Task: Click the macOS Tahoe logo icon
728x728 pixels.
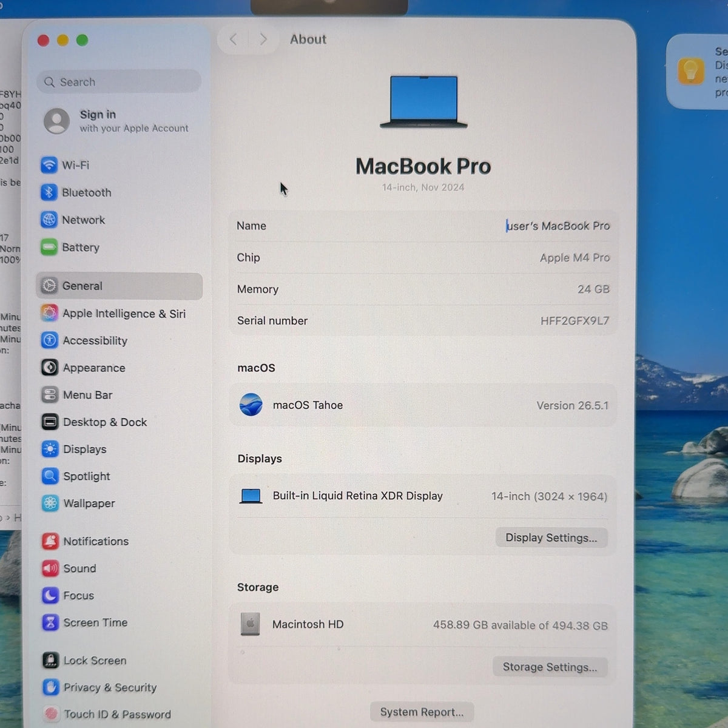Action: (251, 405)
